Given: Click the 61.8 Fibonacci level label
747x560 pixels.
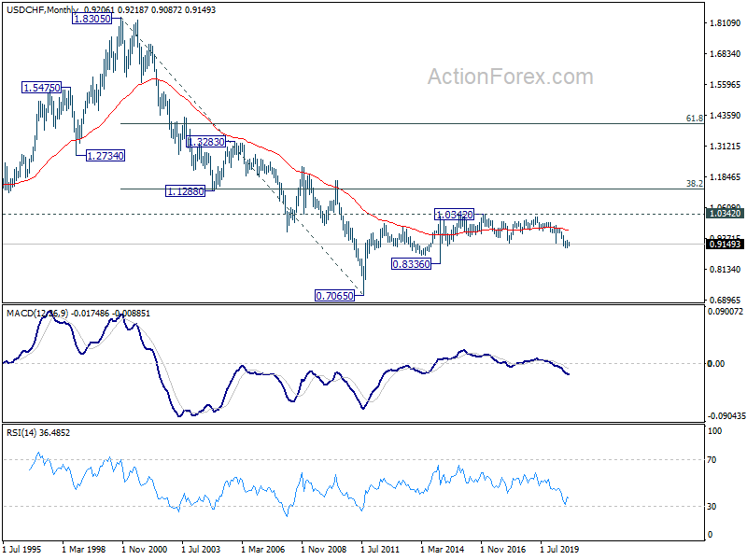Looking at the screenshot, I should click(x=694, y=119).
